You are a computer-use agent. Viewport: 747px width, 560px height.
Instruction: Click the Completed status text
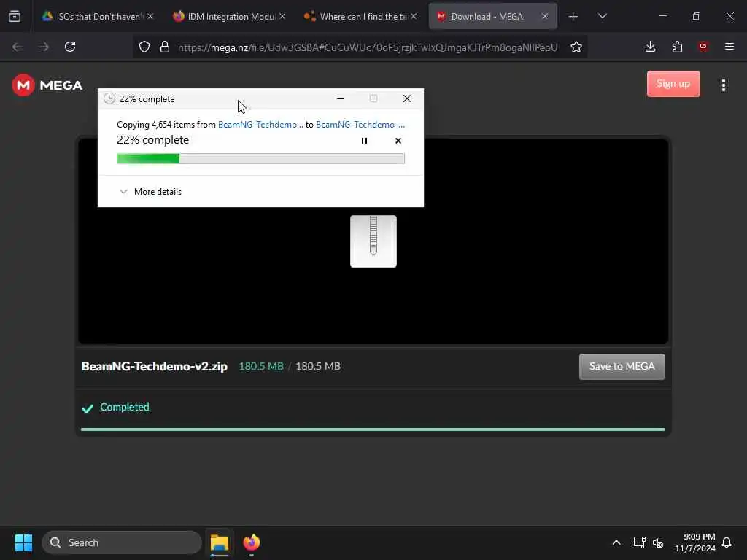point(124,407)
